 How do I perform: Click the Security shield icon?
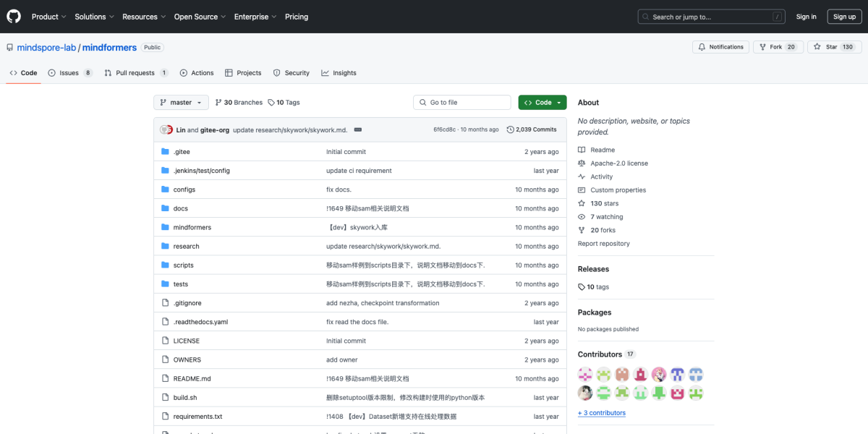[x=276, y=72]
